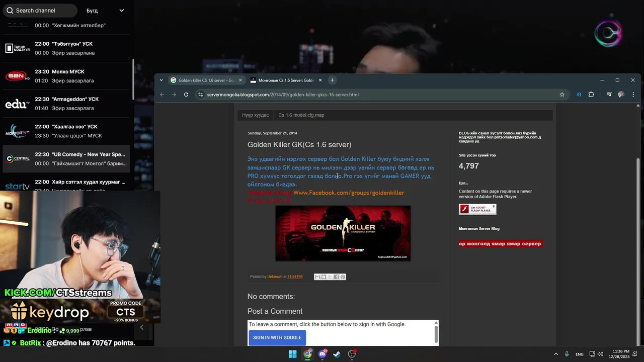The width and height of the screenshot is (644, 362).
Task: Open the Facebook goldenkiller group link
Action: click(x=349, y=193)
